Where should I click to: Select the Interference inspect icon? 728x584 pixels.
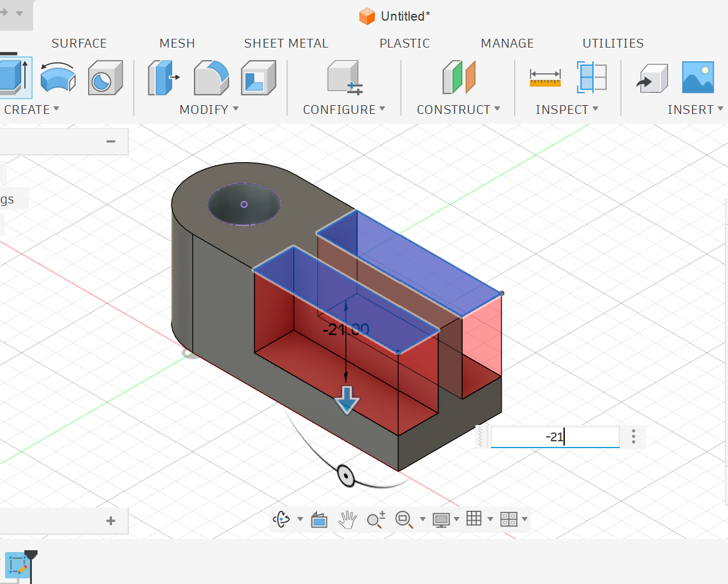(x=592, y=77)
